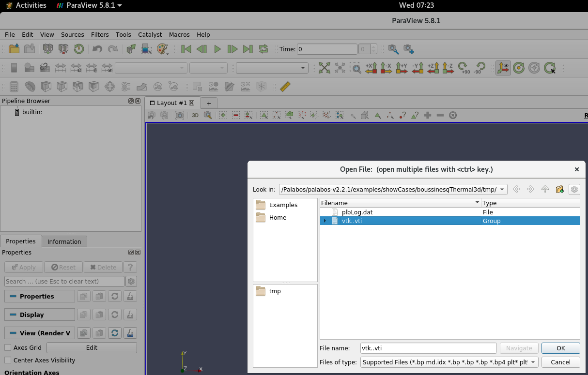Viewport: 588px width, 375px height.
Task: Click back navigation arrow in file dialog
Action: tap(516, 189)
